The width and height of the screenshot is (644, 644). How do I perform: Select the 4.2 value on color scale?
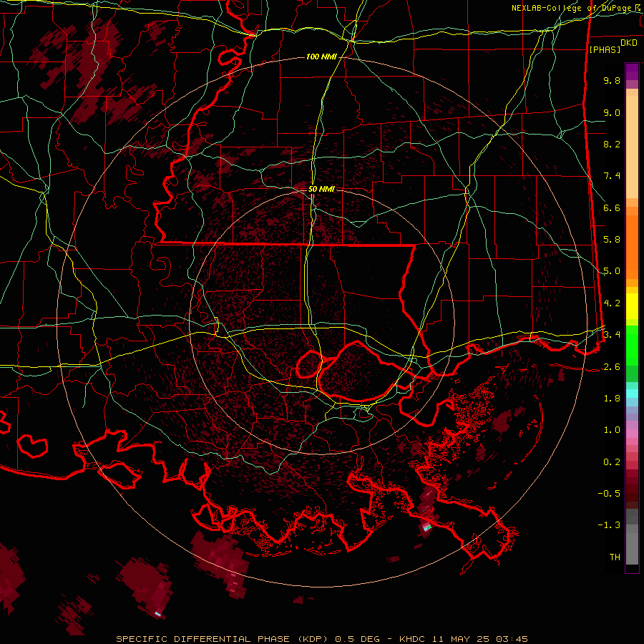612,303
